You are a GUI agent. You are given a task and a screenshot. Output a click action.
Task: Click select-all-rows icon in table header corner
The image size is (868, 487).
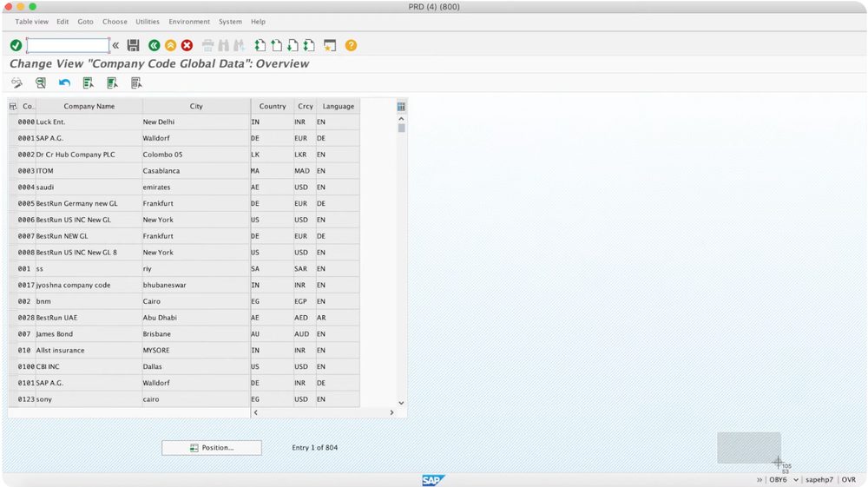click(x=13, y=106)
